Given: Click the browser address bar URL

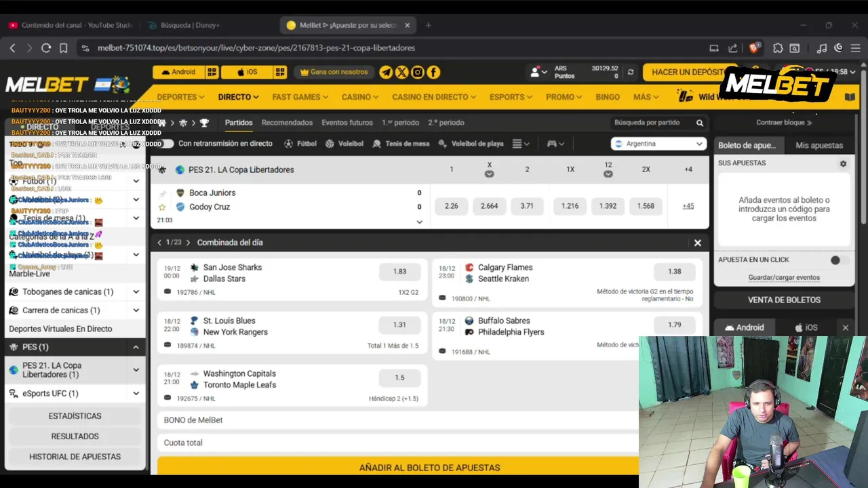Looking at the screenshot, I should (x=256, y=48).
